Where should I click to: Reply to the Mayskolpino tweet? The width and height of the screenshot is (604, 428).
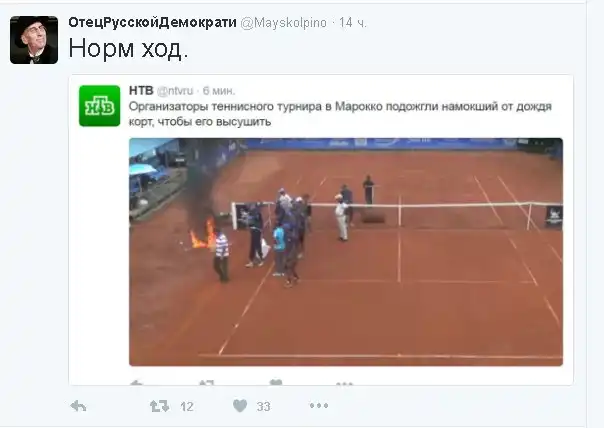79,406
